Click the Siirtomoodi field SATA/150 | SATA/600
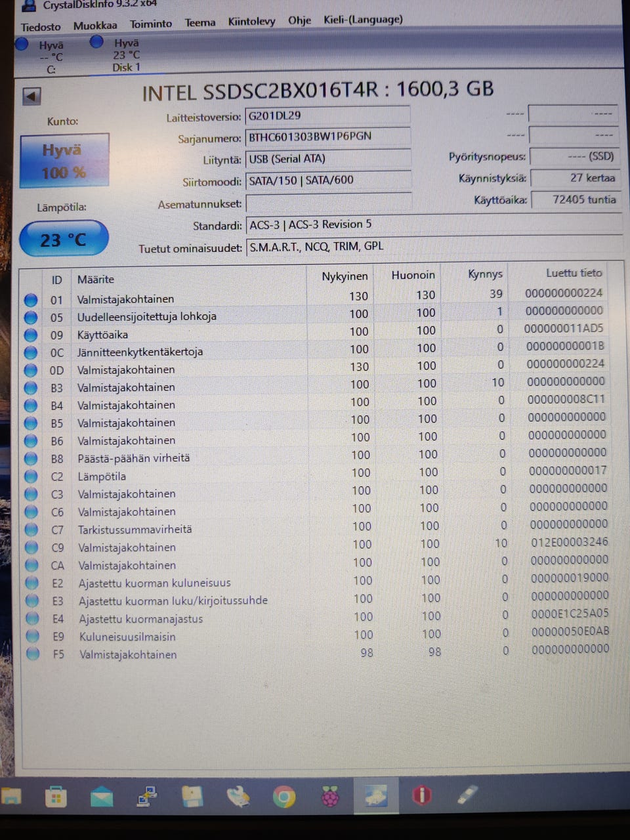The image size is (630, 840). click(328, 180)
